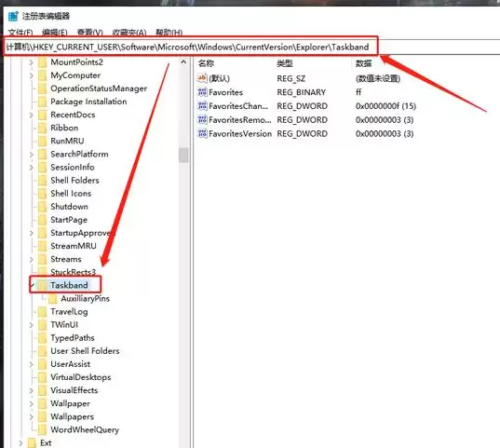Select the StuckRects3 key
500x448 pixels.
[73, 272]
